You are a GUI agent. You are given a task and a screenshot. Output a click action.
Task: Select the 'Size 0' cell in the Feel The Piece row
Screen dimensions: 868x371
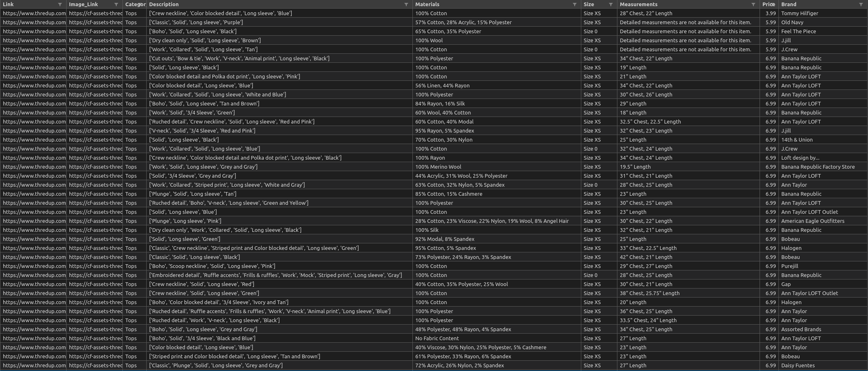599,32
